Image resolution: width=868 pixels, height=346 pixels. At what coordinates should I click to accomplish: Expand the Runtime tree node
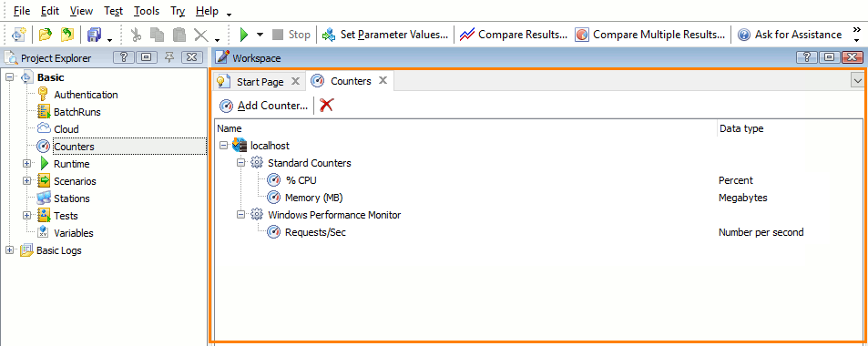(26, 164)
